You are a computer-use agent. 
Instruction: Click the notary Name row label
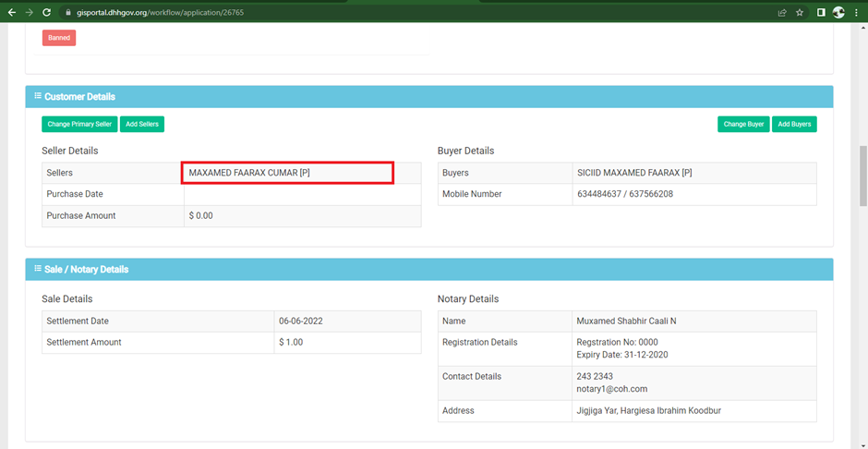[454, 321]
